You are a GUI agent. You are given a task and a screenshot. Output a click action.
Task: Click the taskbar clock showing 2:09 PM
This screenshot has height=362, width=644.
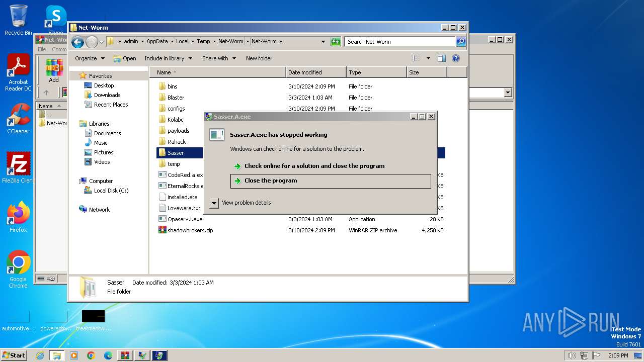(x=618, y=355)
